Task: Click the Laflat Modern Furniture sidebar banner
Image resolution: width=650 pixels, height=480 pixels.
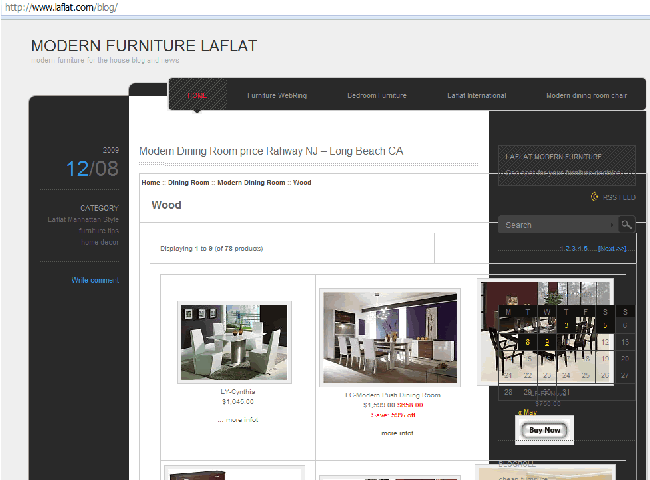Action: (x=567, y=165)
